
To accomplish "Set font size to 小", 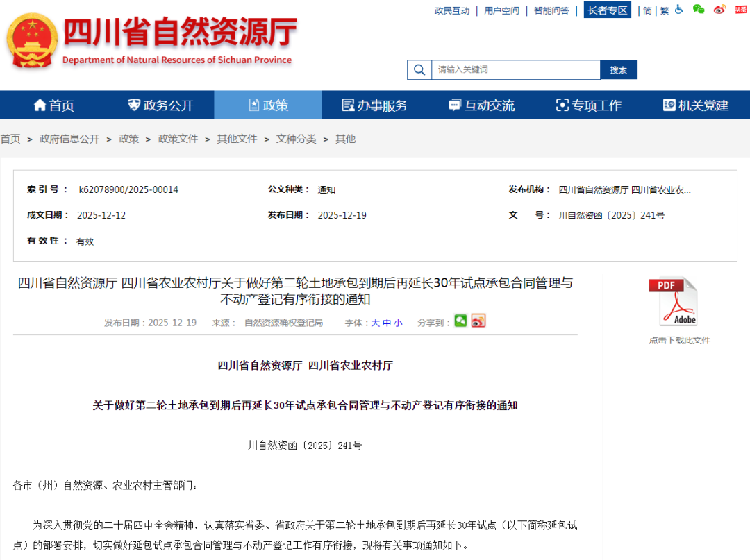I will pos(398,323).
